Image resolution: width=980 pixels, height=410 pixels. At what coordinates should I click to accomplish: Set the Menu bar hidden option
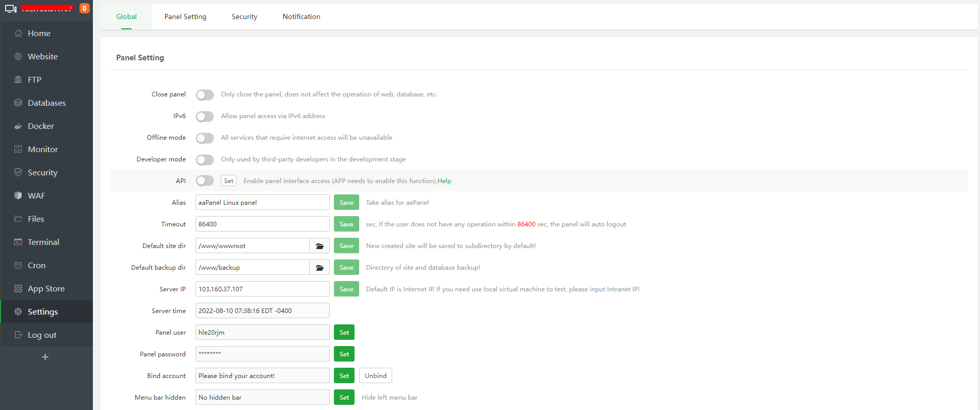(344, 398)
